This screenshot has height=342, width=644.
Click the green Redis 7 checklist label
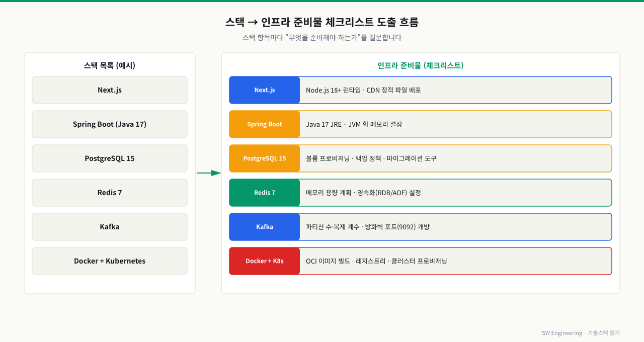click(265, 193)
